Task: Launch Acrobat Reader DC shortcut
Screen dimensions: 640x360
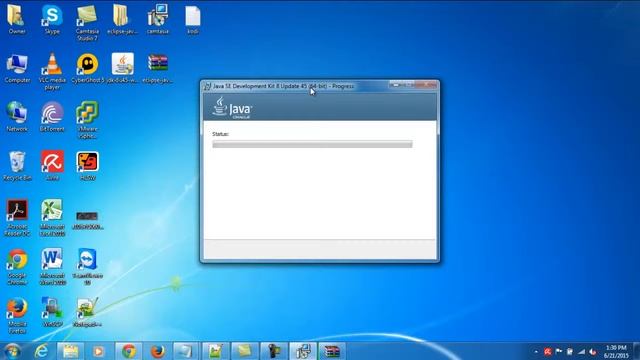Action: coord(17,218)
